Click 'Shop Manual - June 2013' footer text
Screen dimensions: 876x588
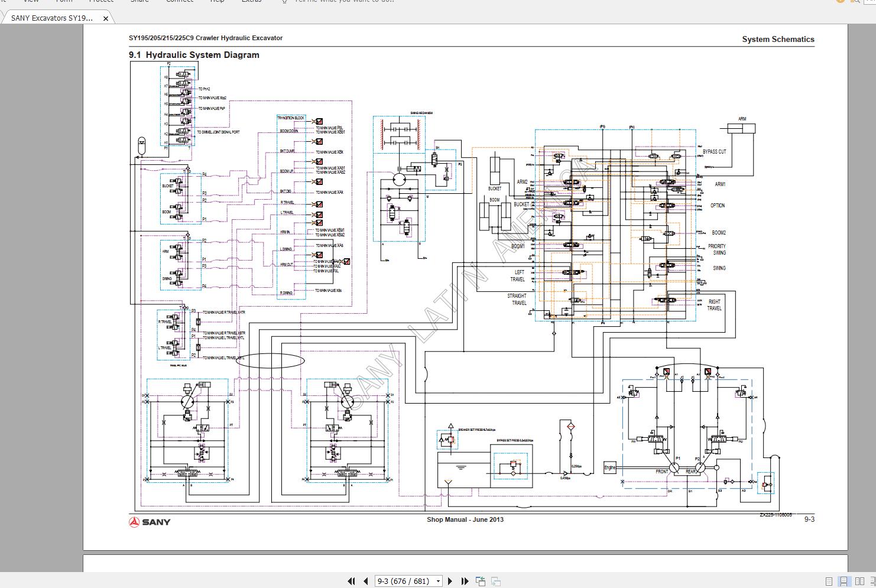pos(465,519)
